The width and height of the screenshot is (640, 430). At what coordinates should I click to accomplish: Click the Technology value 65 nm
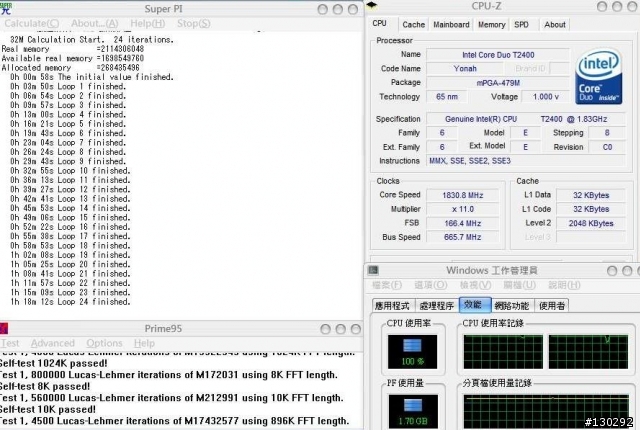tap(447, 97)
